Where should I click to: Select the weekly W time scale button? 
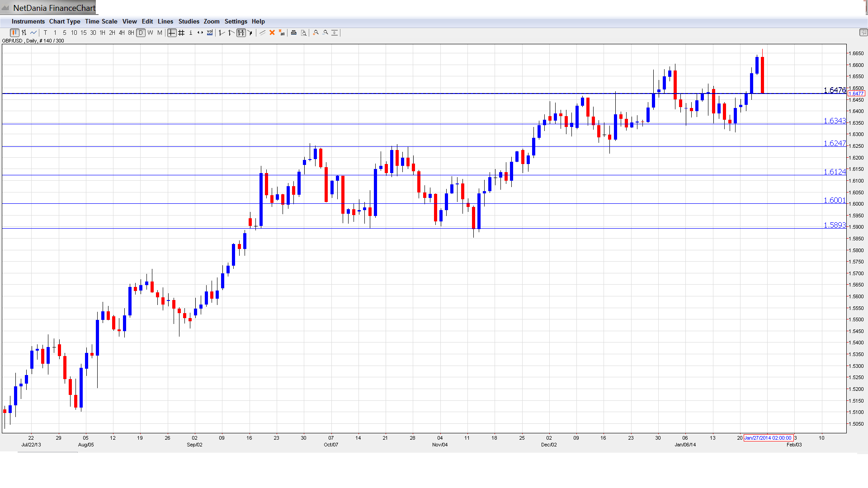click(x=151, y=33)
